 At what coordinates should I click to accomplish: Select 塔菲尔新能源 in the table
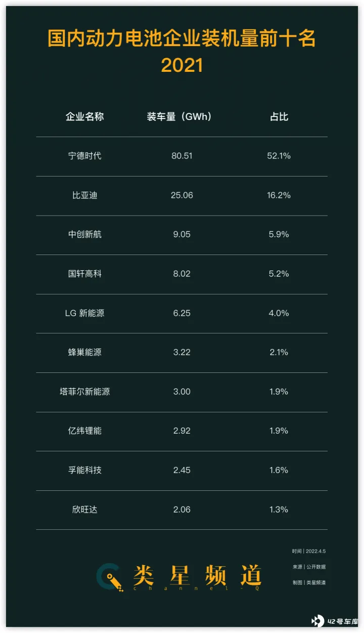(85, 392)
